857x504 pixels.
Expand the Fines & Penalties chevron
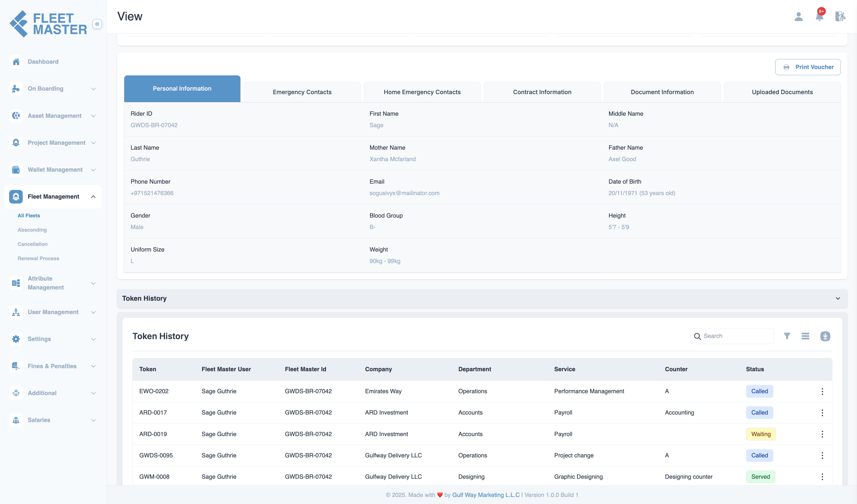[93, 366]
